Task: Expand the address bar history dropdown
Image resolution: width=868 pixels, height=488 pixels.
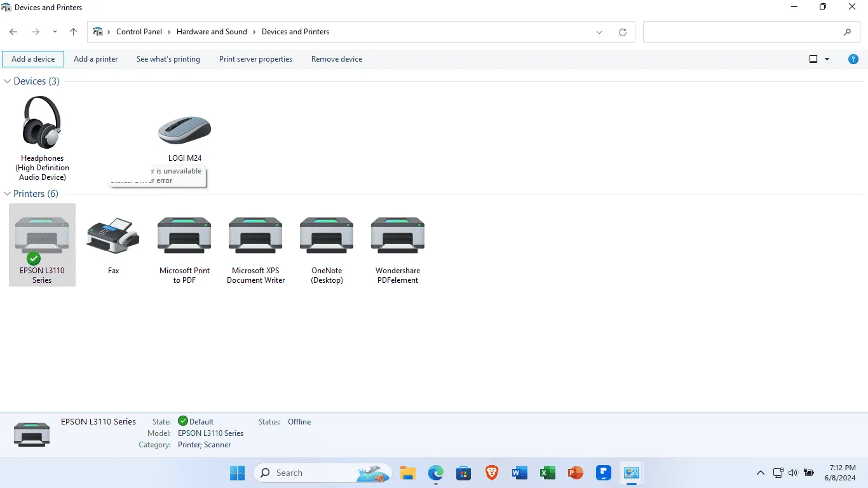Action: tap(599, 32)
